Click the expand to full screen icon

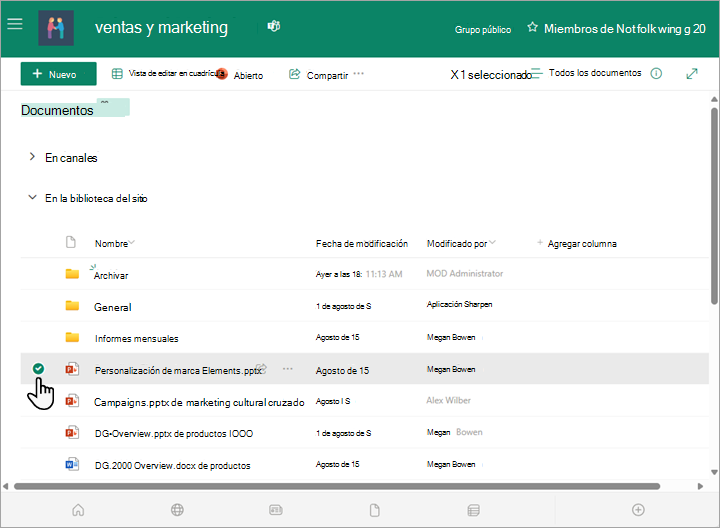pyautogui.click(x=692, y=73)
